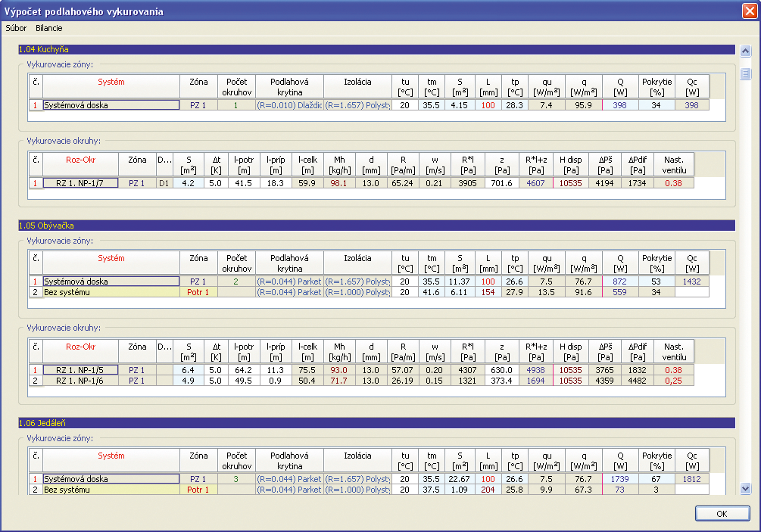Image resolution: width=761 pixels, height=532 pixels.
Task: Select Systémová doska in Obývačka zones
Action: click(x=111, y=282)
